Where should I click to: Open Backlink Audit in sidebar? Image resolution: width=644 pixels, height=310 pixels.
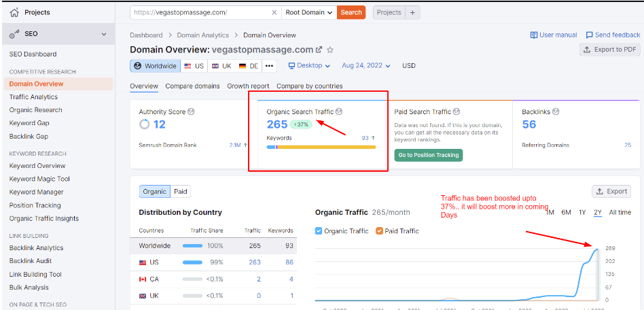tap(31, 261)
